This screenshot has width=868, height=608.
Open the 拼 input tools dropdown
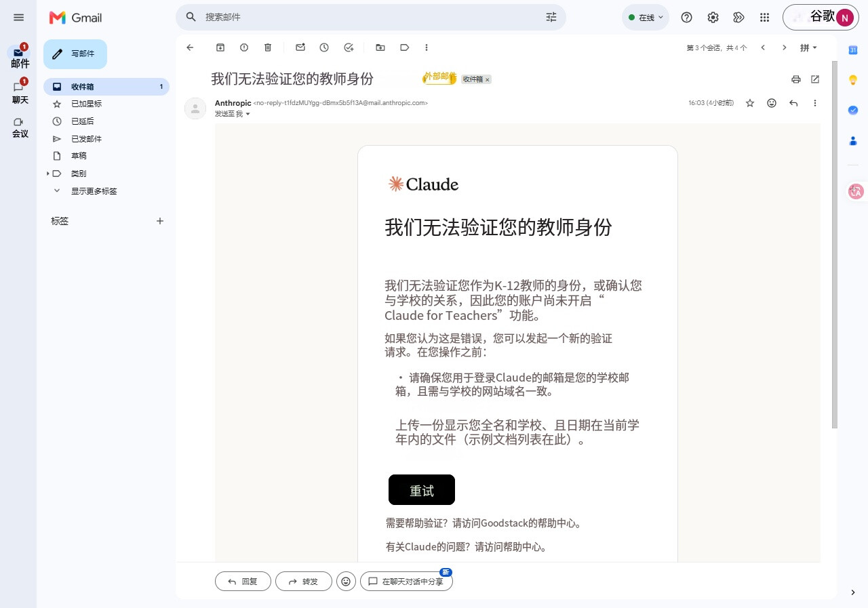tap(808, 47)
